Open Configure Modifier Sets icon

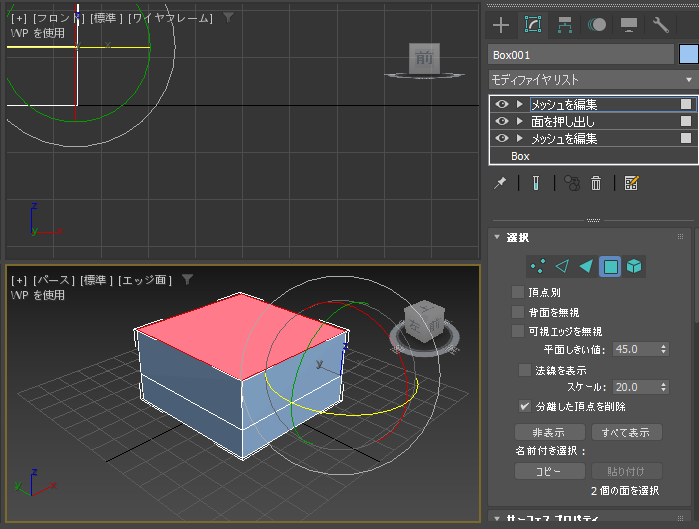coord(631,183)
